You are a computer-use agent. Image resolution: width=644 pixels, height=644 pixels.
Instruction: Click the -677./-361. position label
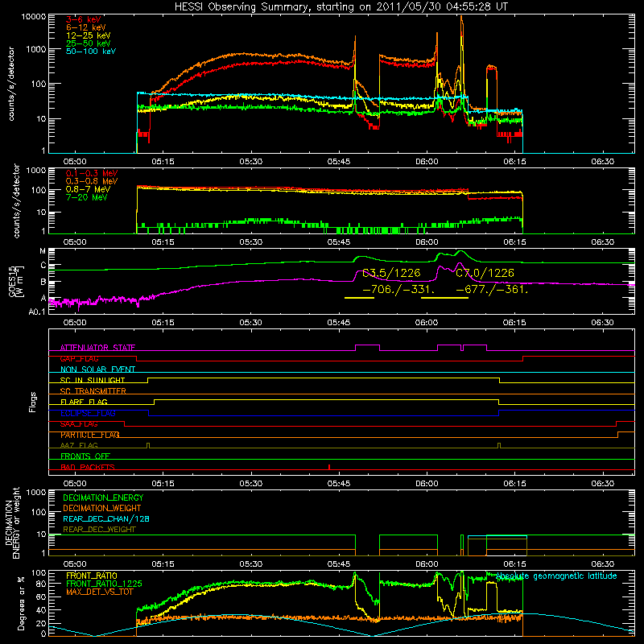(492, 289)
